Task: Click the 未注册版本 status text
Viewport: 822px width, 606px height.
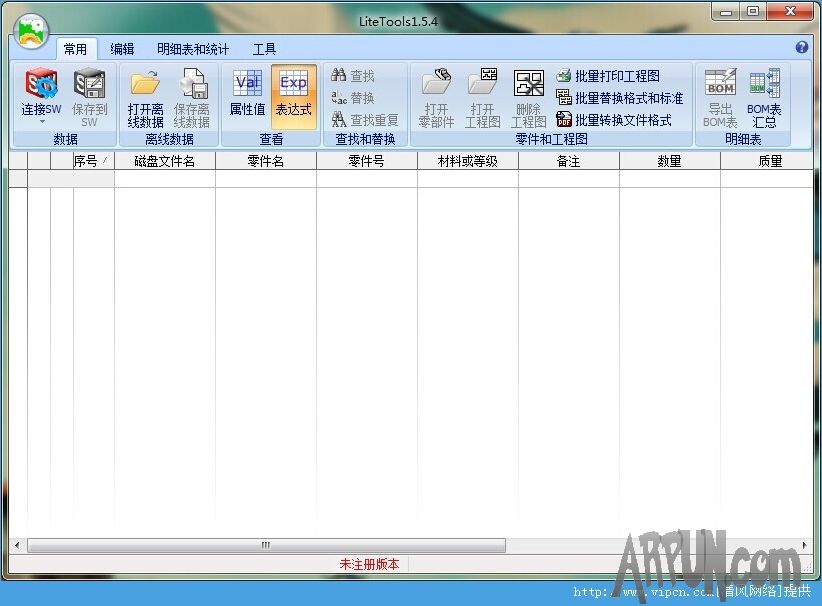Action: (x=369, y=564)
